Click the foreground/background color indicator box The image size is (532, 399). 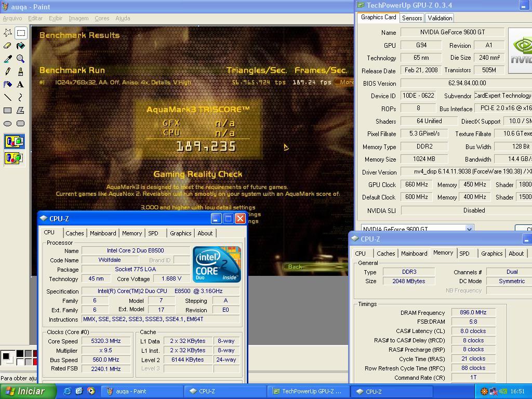[x=7, y=357]
